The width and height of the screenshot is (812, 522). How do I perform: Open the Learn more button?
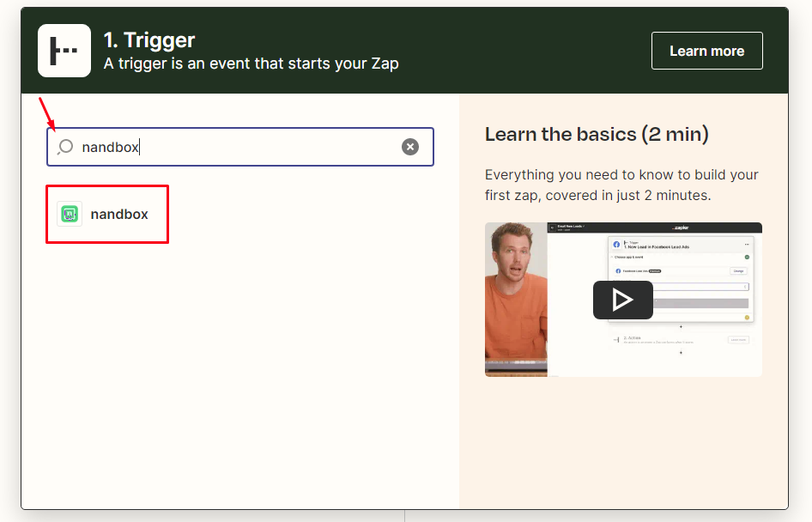point(706,51)
